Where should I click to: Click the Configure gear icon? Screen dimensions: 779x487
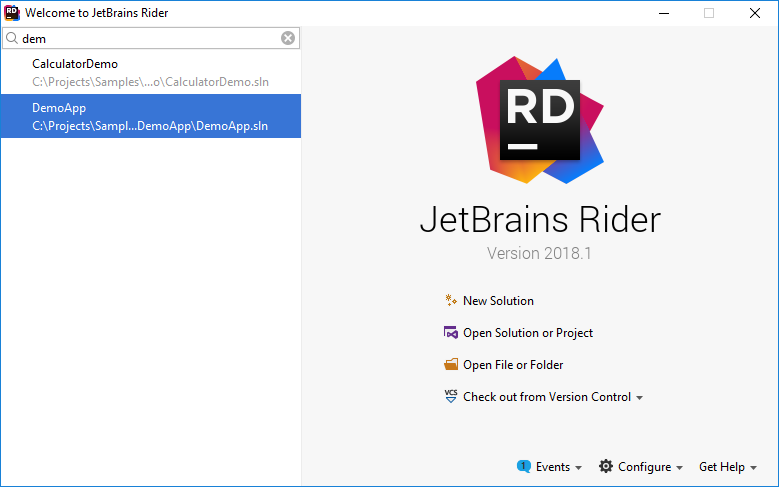click(x=605, y=467)
